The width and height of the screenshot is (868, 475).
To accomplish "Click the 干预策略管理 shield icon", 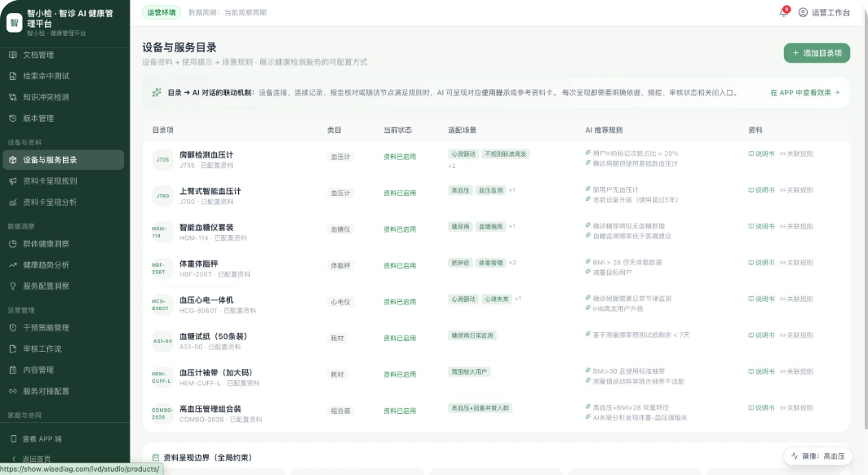I will point(13,328).
